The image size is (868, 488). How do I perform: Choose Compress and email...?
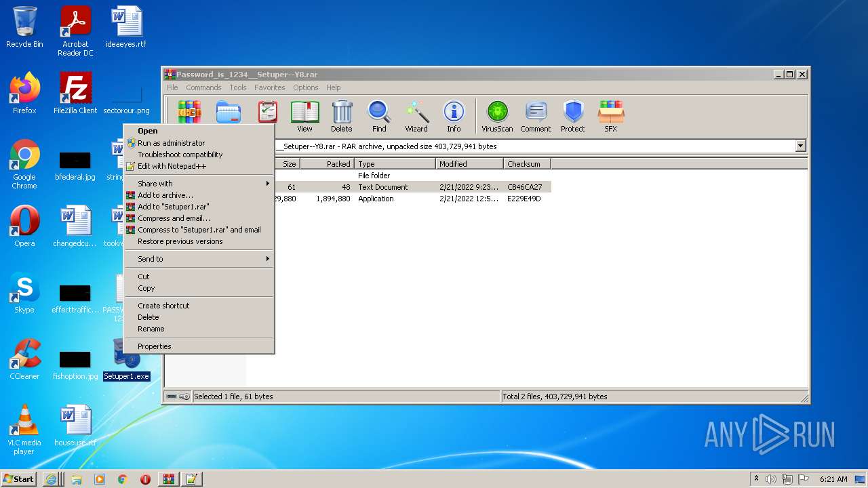click(199, 218)
